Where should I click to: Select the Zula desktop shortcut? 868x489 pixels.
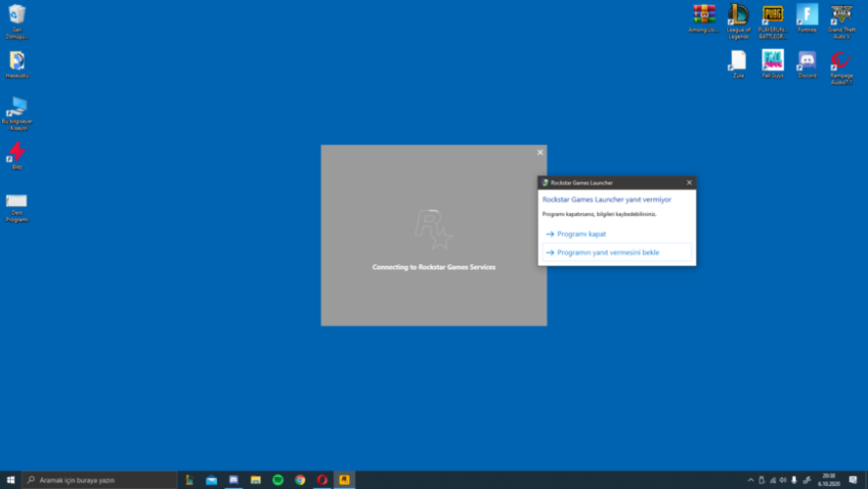[x=738, y=65]
